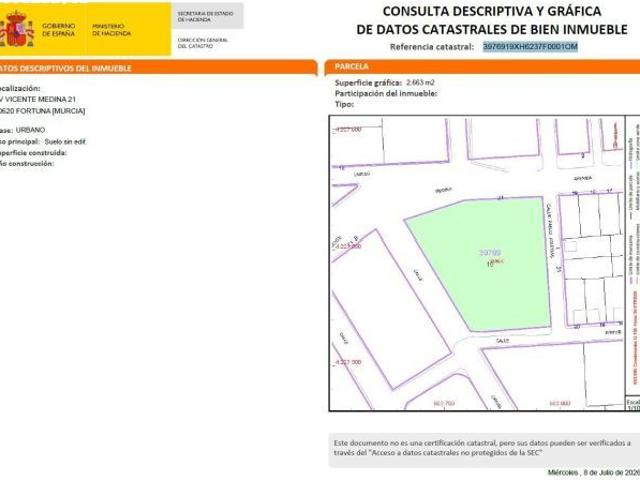Click 'Participación del inmueble:' label
The width and height of the screenshot is (640, 480).
pos(386,93)
